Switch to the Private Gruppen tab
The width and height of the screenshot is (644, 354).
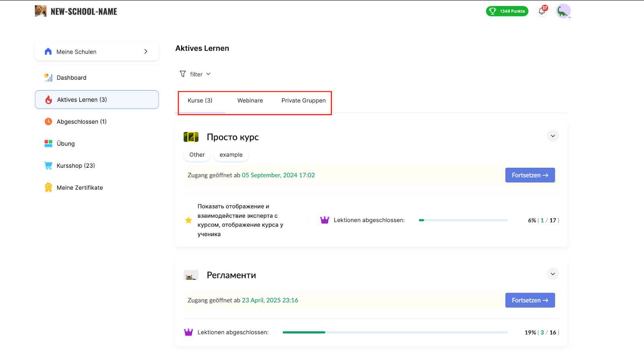(303, 101)
